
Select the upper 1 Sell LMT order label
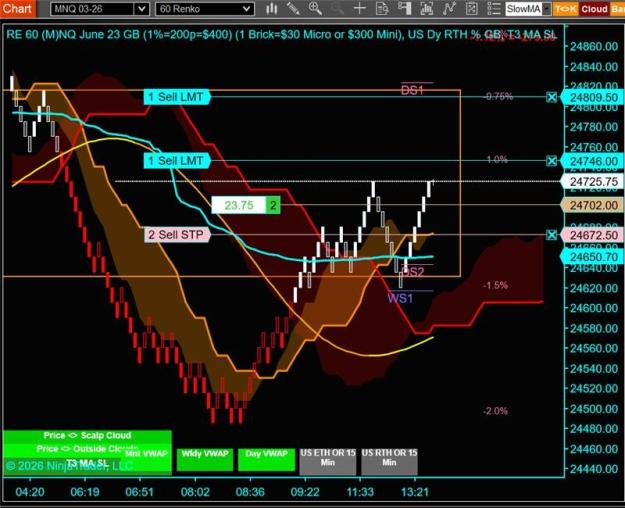pos(177,97)
